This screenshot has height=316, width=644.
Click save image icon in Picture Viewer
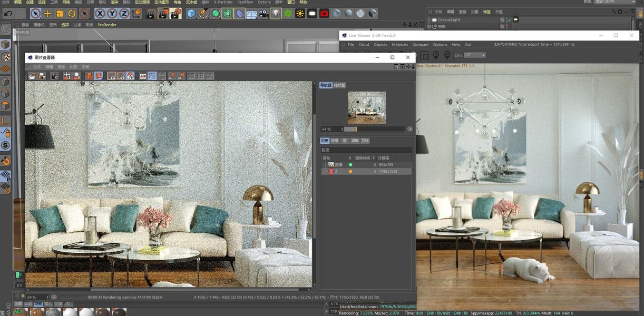pyautogui.click(x=41, y=76)
